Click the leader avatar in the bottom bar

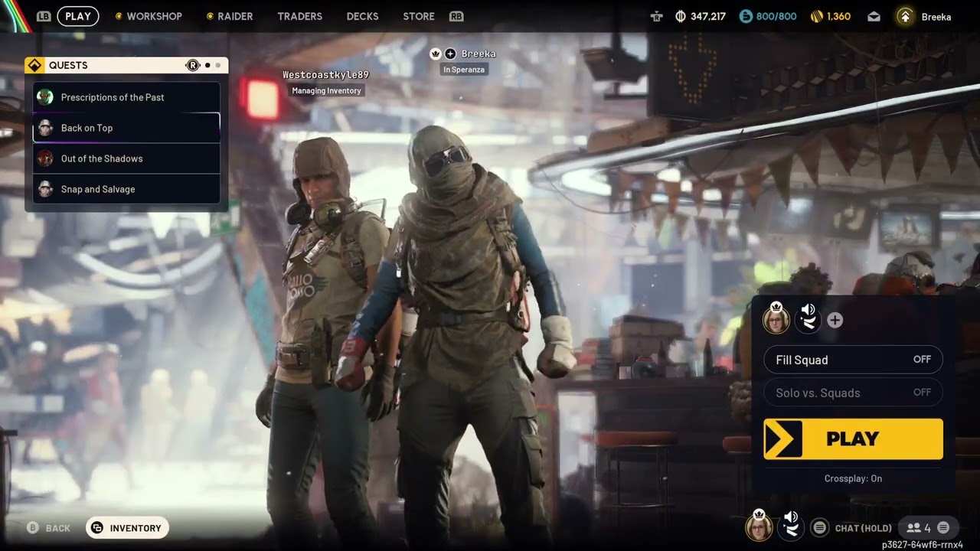[759, 527]
